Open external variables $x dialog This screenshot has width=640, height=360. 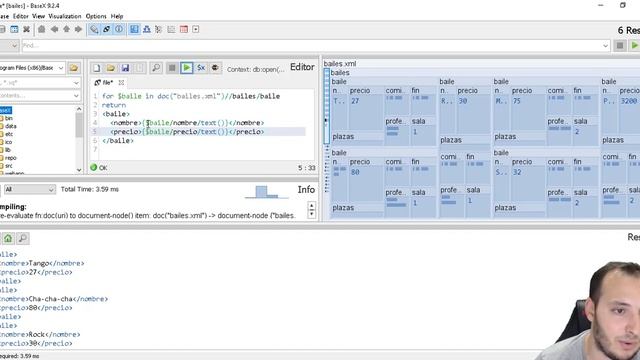pos(201,68)
